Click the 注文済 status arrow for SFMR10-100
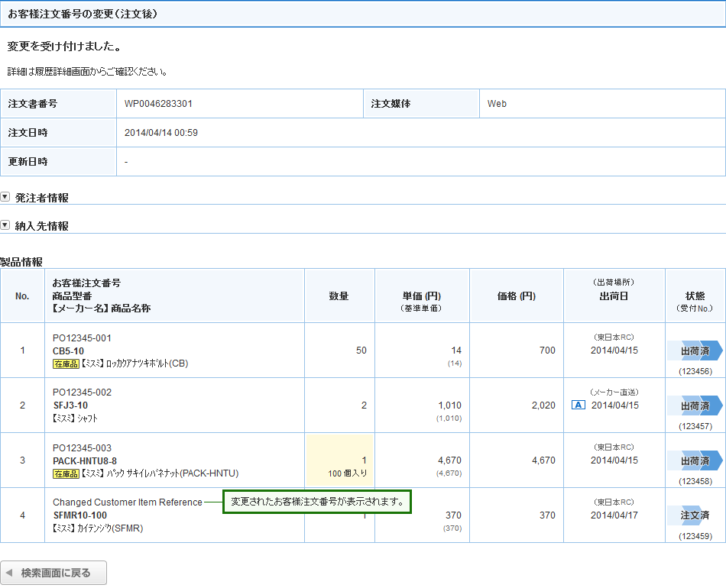 click(x=694, y=515)
